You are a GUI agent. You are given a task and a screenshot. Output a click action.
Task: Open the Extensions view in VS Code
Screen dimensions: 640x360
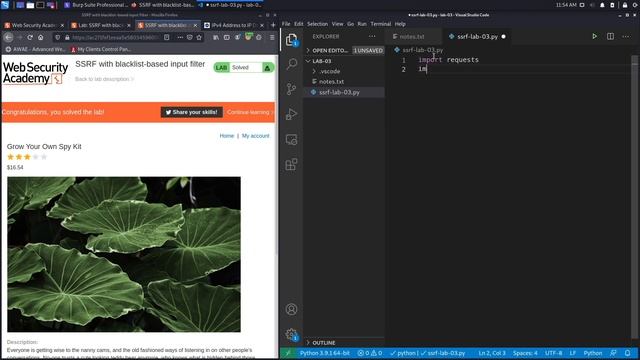click(291, 164)
